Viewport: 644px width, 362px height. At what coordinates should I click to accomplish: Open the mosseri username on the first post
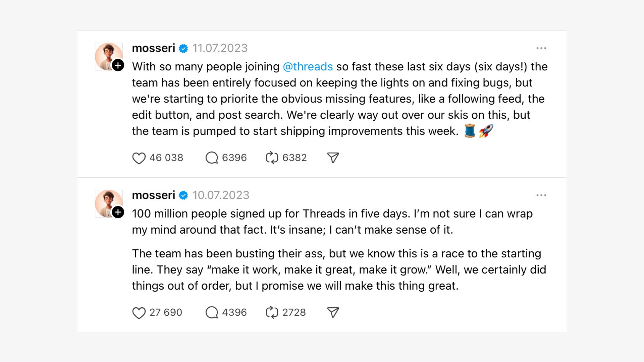(x=153, y=48)
